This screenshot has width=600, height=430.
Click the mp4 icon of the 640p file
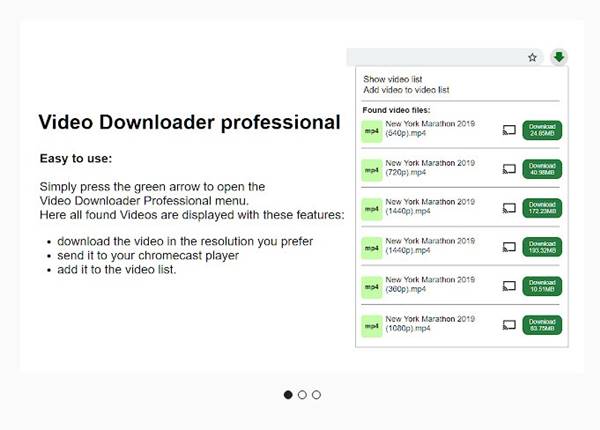point(371,130)
